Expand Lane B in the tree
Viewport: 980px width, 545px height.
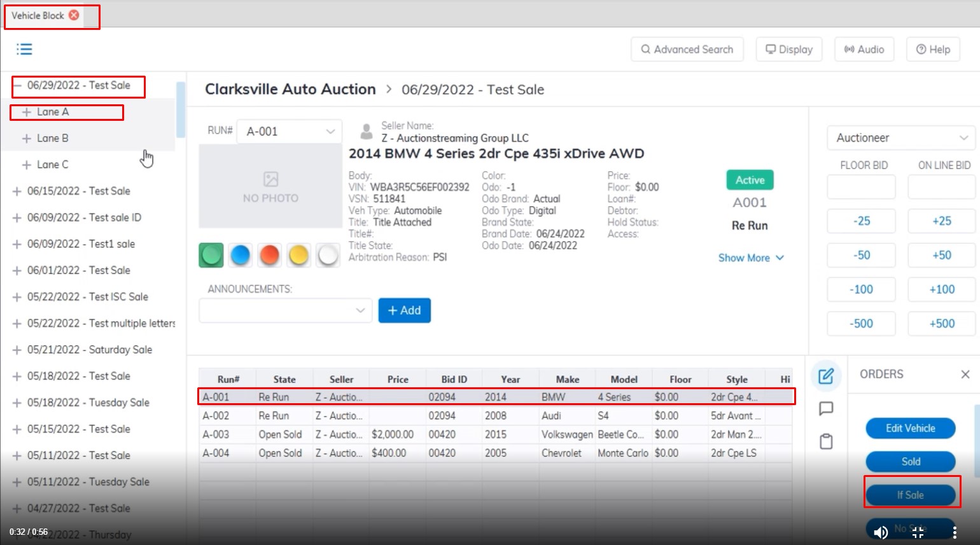pos(27,138)
